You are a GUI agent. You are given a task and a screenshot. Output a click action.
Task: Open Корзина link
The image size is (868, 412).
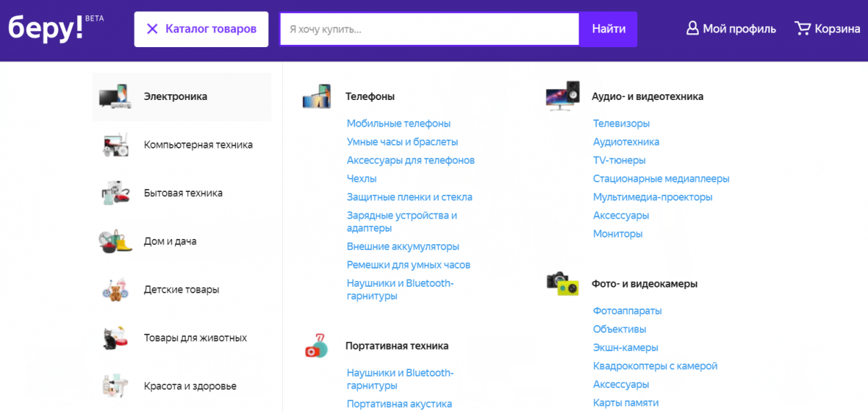827,29
